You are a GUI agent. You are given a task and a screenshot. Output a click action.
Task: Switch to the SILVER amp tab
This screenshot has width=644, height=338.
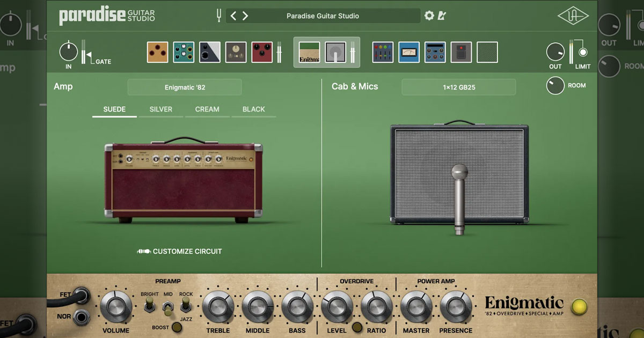[161, 109]
